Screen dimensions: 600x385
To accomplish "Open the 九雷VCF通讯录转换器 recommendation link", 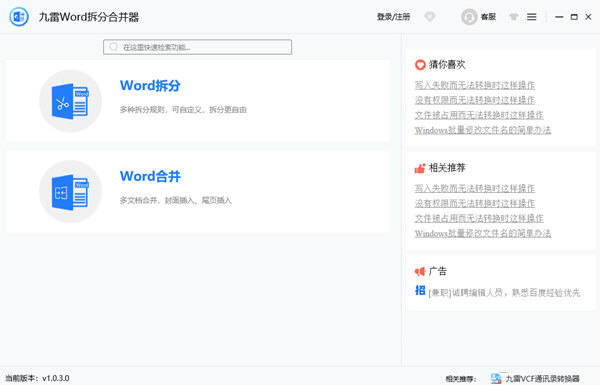I will (x=542, y=379).
